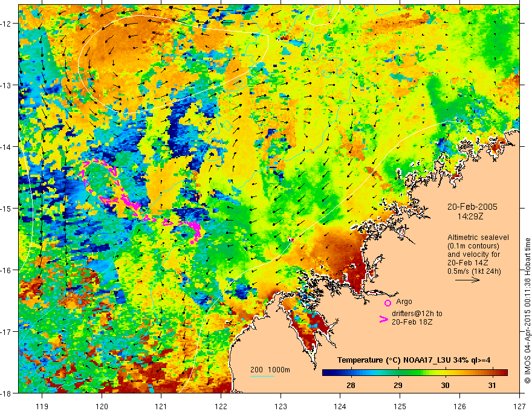Click latitude axis label -16

point(6,270)
